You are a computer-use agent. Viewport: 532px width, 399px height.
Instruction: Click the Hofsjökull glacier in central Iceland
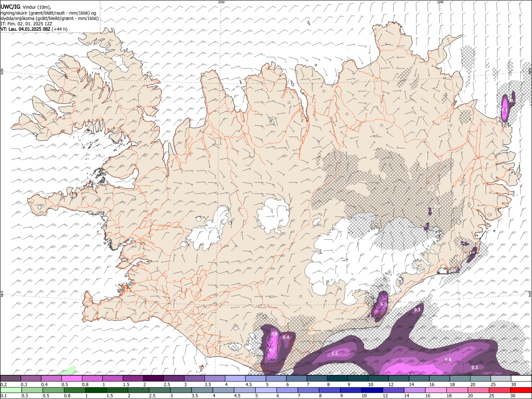pyautogui.click(x=273, y=215)
